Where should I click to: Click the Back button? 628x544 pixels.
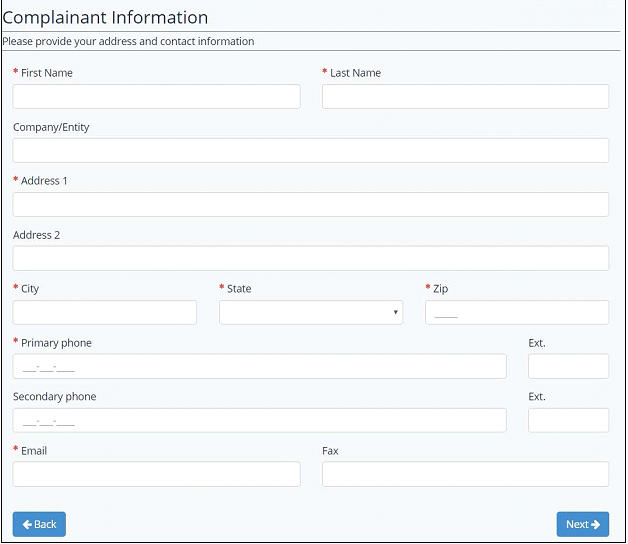(x=39, y=524)
